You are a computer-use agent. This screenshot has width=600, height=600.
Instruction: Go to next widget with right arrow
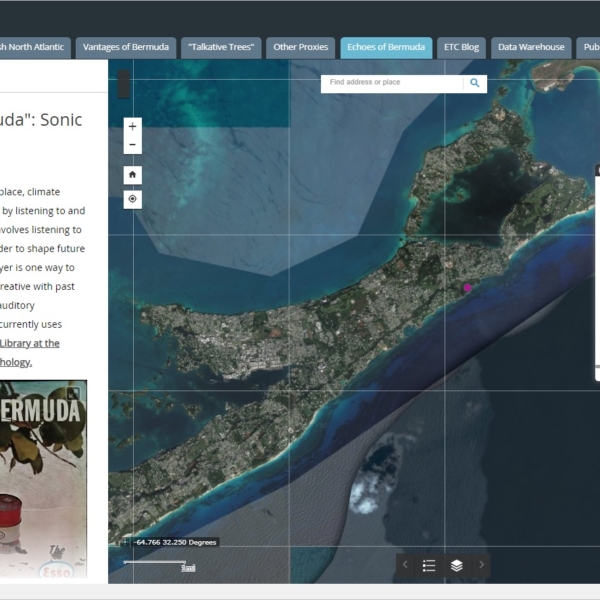click(x=481, y=565)
